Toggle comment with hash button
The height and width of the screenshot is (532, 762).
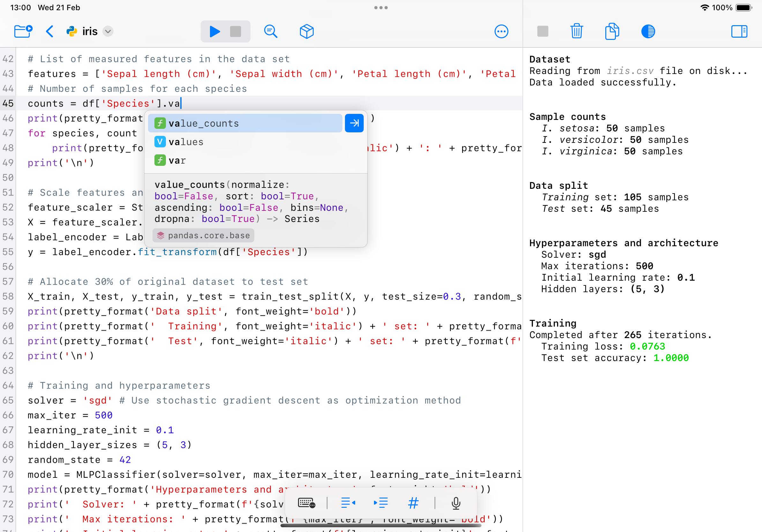(413, 503)
